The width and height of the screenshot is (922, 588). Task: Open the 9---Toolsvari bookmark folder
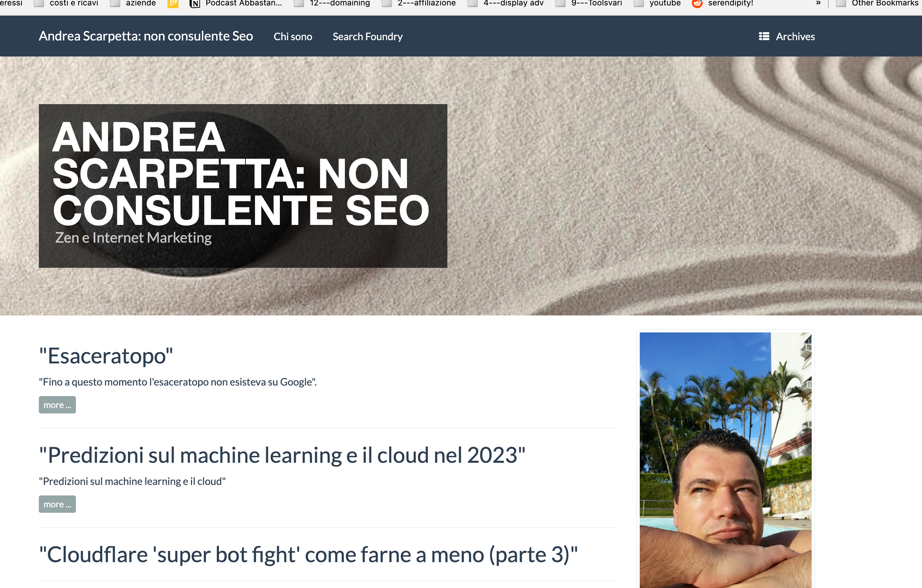point(589,3)
